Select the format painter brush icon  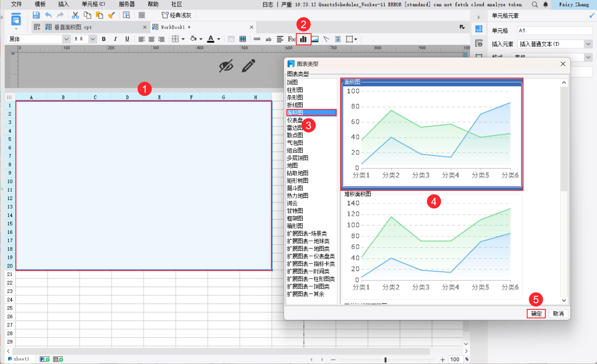coord(111,15)
